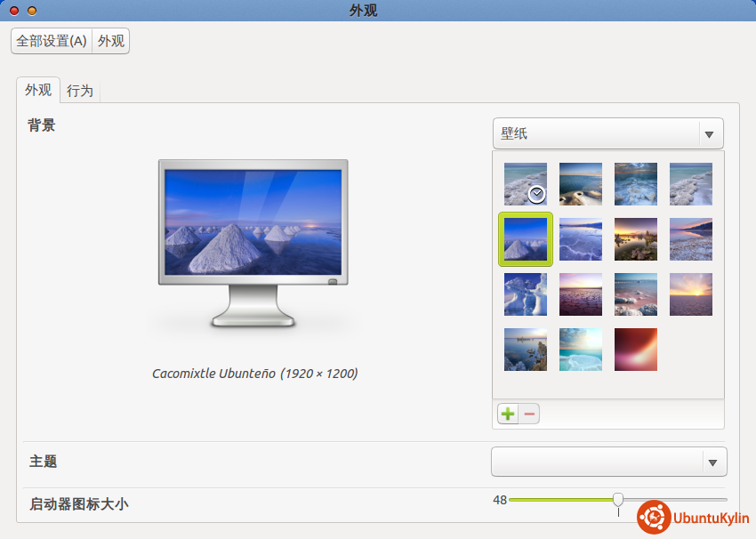
Task: Choose the blue salt flat with white cracks
Action: click(581, 239)
